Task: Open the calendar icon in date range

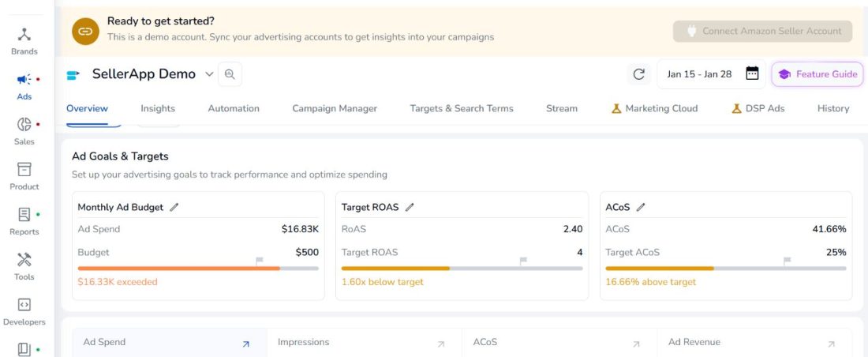Action: (752, 73)
